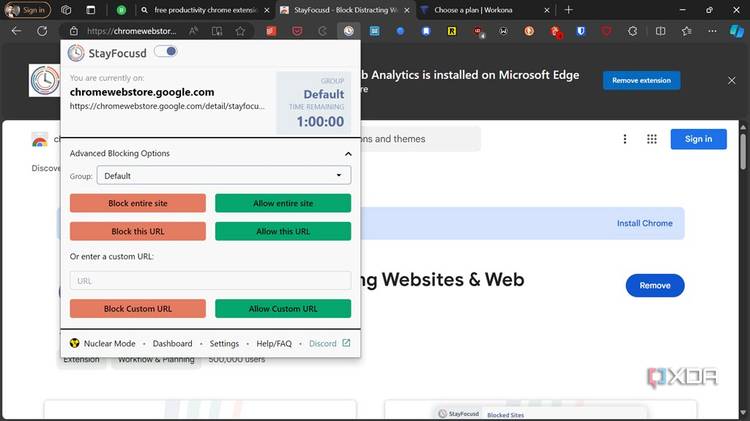Click the Block Custom URL button
The width and height of the screenshot is (750, 421).
[x=138, y=309]
